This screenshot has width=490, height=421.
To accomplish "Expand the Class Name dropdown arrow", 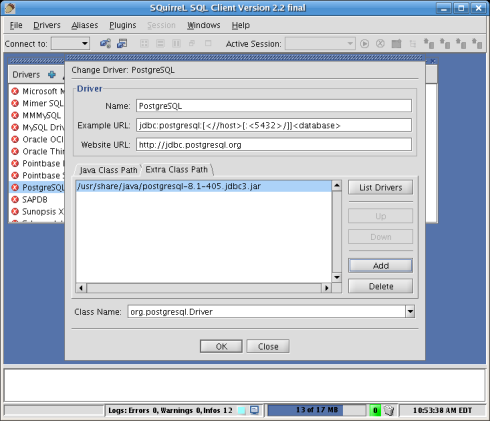I will pyautogui.click(x=410, y=312).
